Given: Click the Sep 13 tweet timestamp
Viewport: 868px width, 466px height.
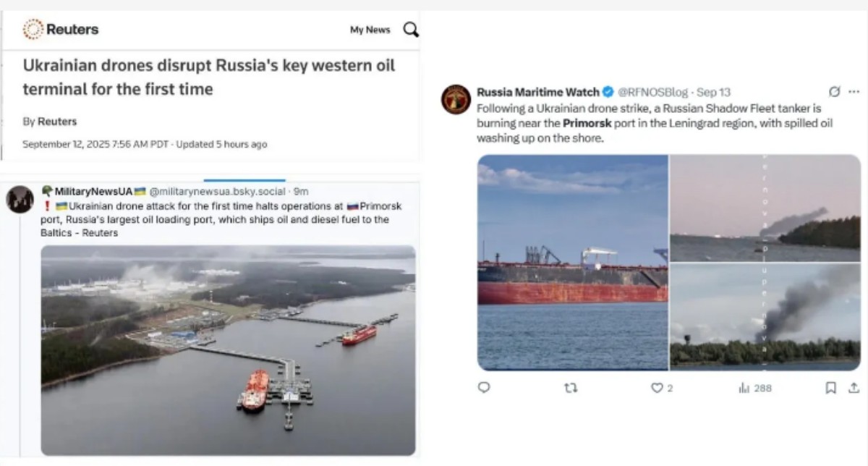Looking at the screenshot, I should (x=713, y=92).
